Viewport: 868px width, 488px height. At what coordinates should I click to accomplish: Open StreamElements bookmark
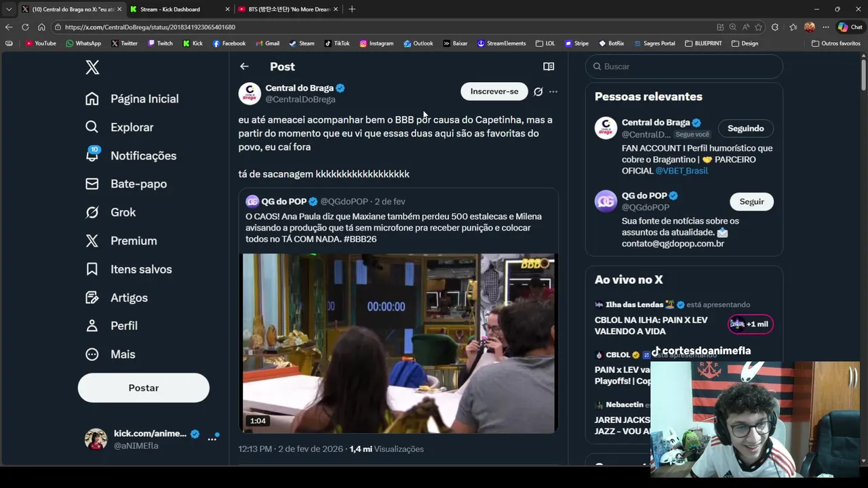[502, 43]
